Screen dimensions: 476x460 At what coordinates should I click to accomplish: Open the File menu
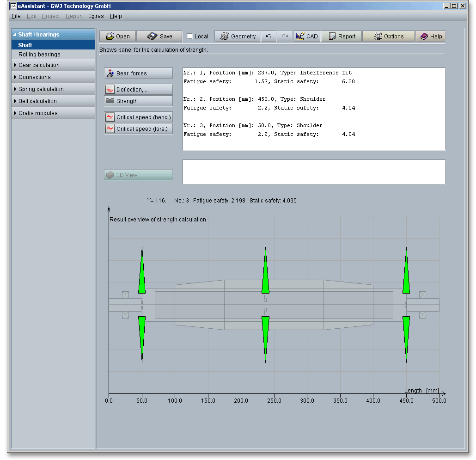pos(16,16)
